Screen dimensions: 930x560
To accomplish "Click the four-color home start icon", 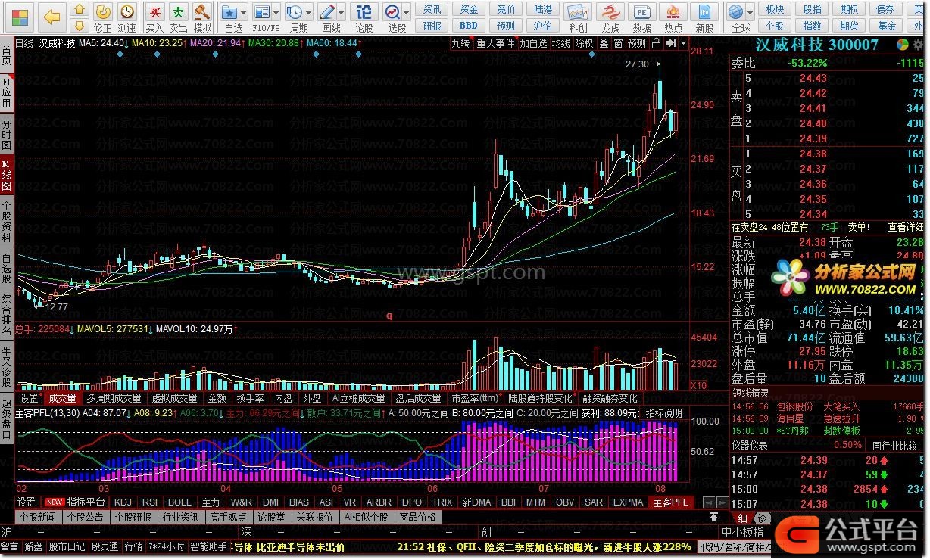I will (x=20, y=16).
